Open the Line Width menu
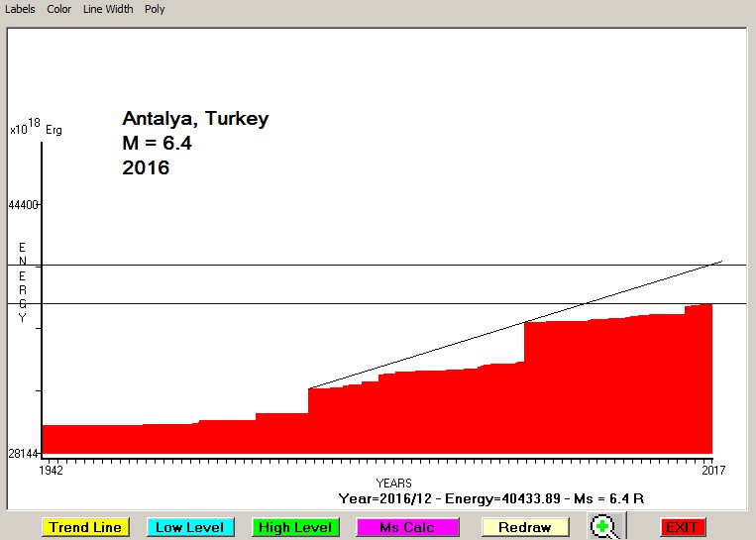Screen dimensions: 756x540 [x=107, y=9]
